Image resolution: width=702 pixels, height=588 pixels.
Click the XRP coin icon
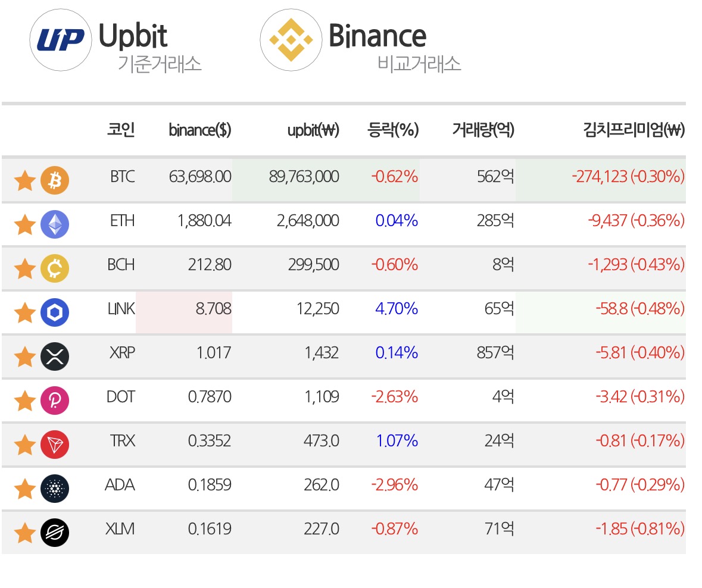55,356
